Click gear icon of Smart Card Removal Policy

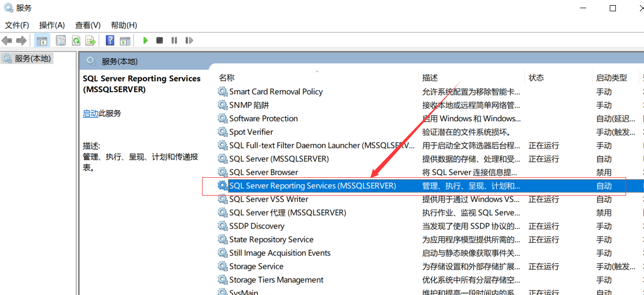pos(223,91)
